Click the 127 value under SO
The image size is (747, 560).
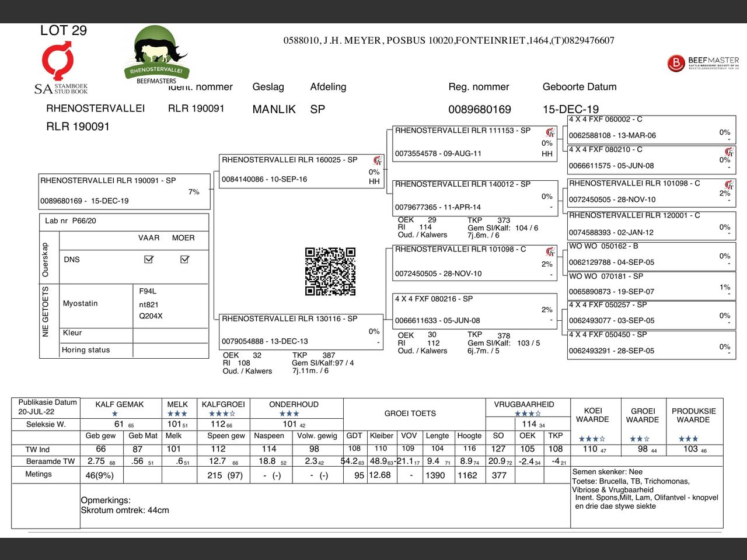pos(498,449)
